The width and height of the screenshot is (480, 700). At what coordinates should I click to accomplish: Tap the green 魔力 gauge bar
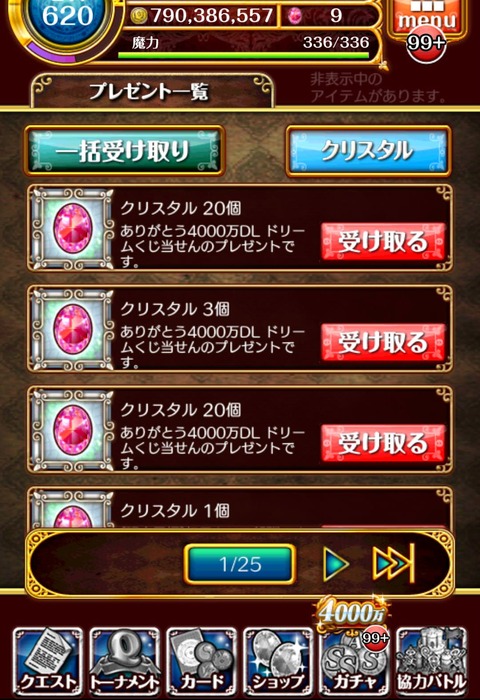(244, 56)
